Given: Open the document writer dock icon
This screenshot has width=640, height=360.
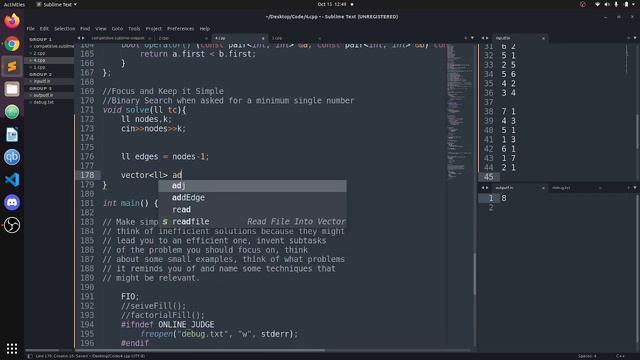Looking at the screenshot, I should [12, 134].
